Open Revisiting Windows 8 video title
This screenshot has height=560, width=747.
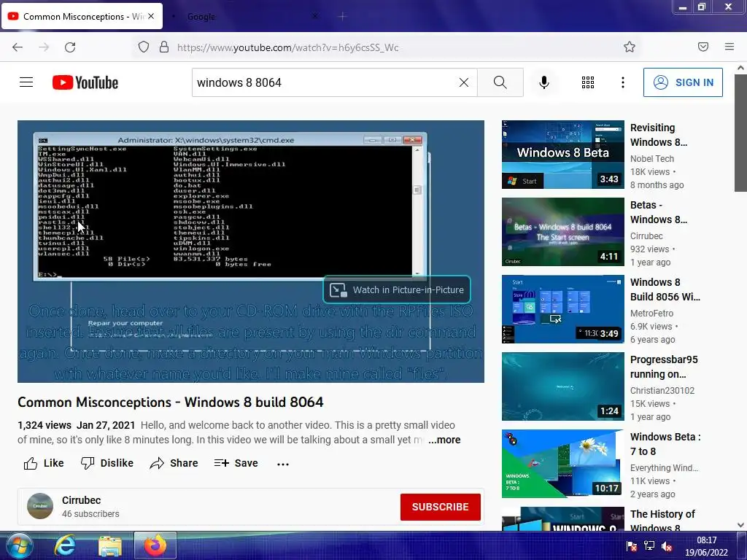point(659,135)
